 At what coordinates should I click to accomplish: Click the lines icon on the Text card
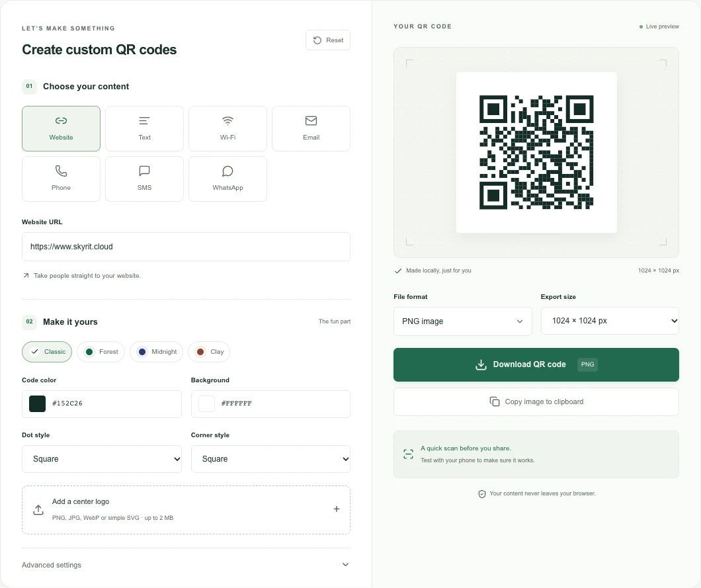tap(144, 121)
